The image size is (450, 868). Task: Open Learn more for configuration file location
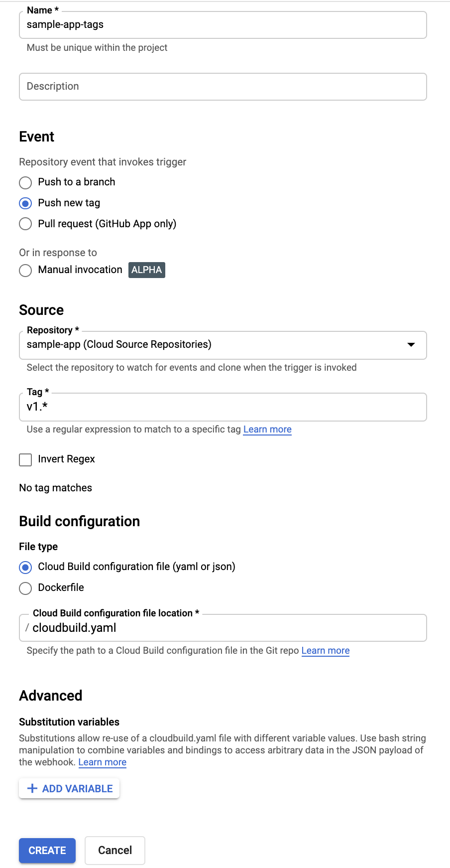(325, 650)
